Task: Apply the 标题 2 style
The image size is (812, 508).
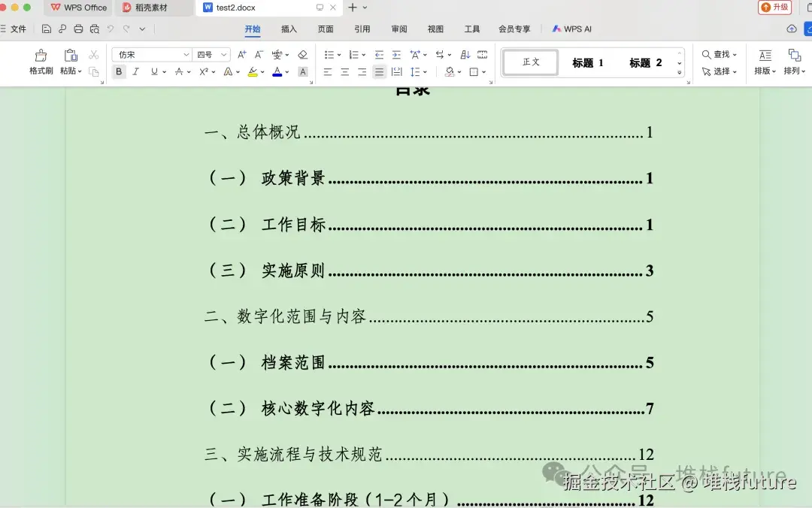Action: coord(645,62)
